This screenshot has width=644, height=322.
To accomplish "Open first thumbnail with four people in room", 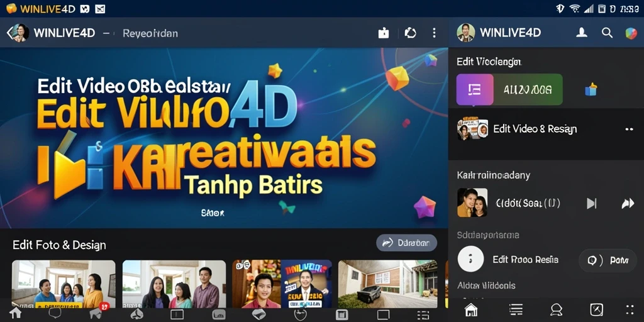I will [x=64, y=284].
